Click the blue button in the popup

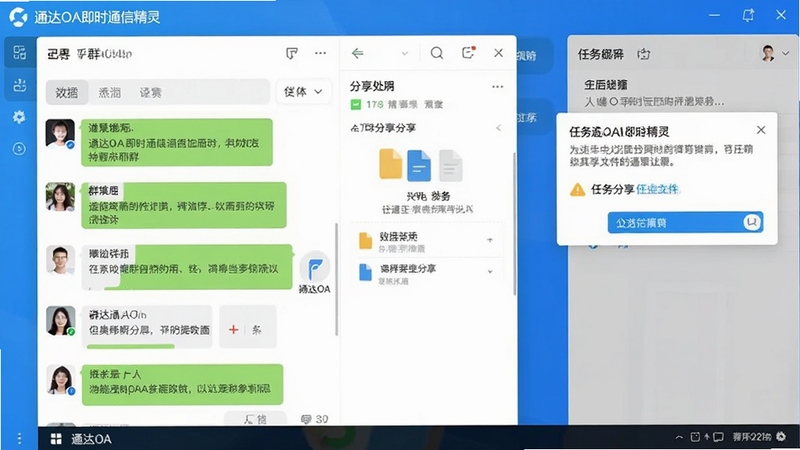685,222
